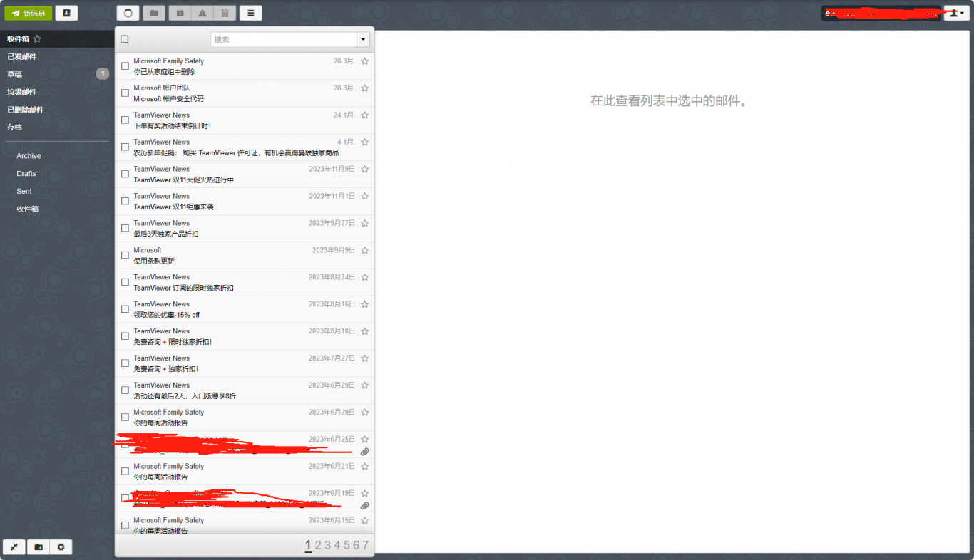
Task: Go to page 2 of messages
Action: (x=318, y=546)
